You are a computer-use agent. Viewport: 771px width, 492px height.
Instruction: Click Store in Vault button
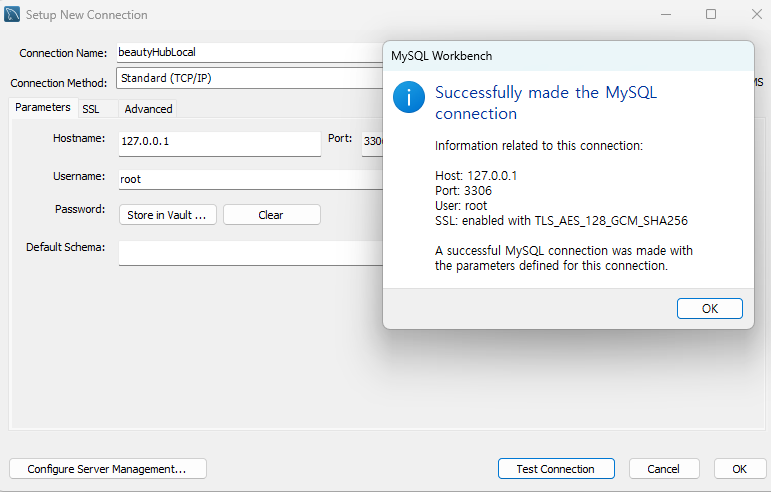click(x=168, y=215)
